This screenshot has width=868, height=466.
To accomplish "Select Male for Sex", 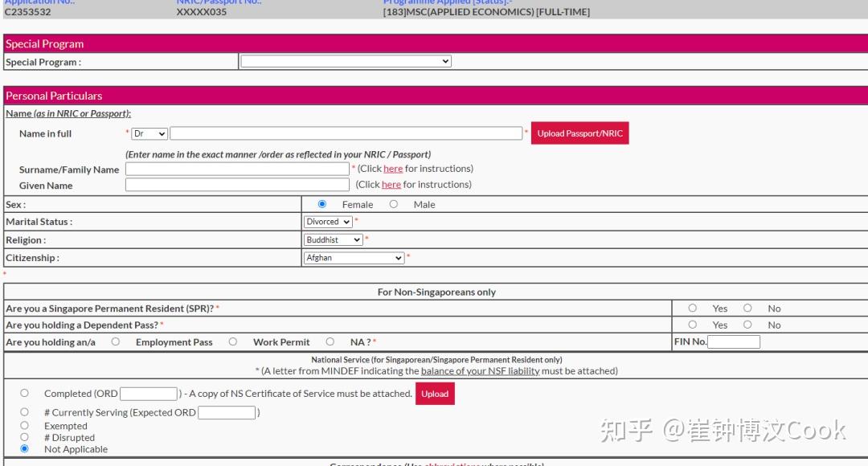I will point(394,204).
